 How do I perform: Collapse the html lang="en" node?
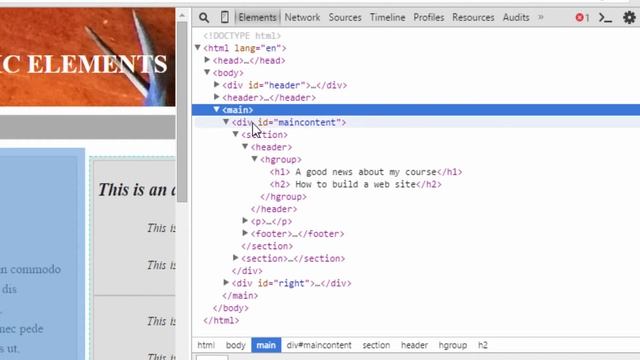click(x=198, y=48)
